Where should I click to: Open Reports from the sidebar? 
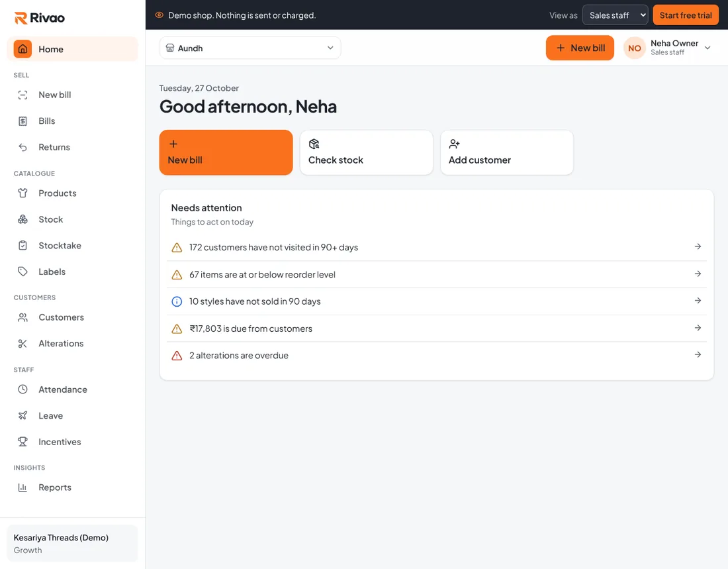click(x=72, y=487)
